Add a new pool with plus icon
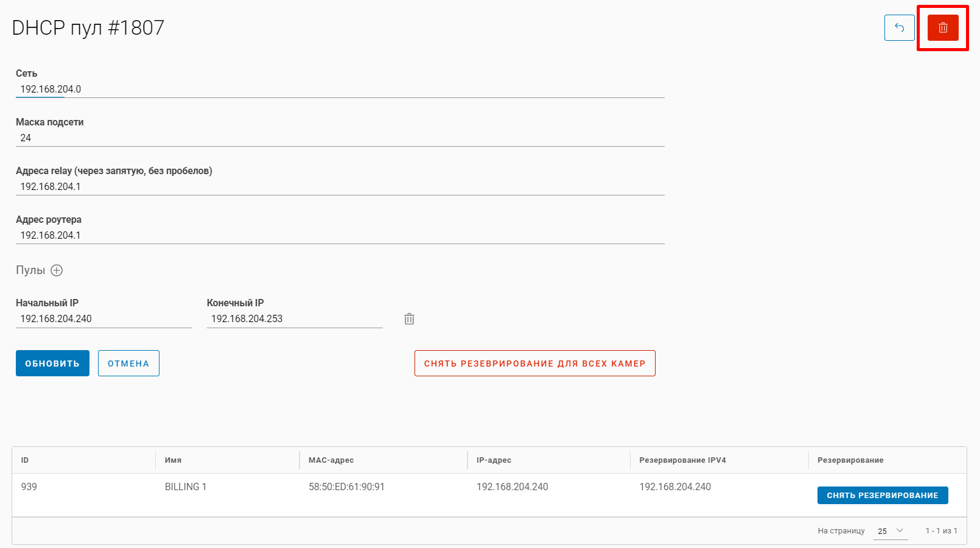This screenshot has height=548, width=980. tap(57, 270)
